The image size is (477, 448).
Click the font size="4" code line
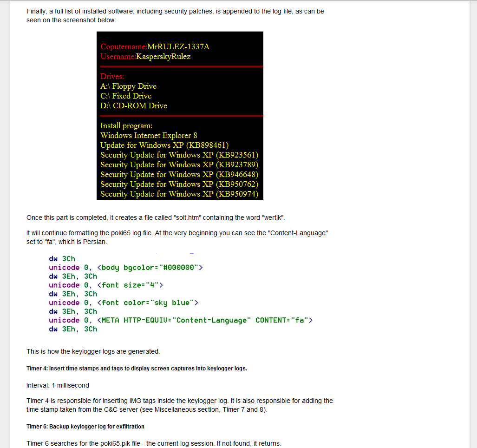[106, 285]
